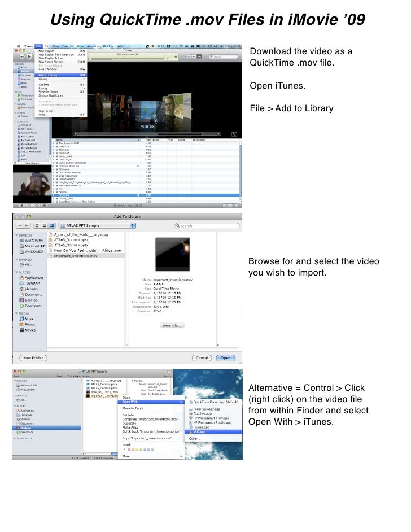Screen dimensions: 411x532
Task: Select New Playlist in the File menu
Action: tap(61, 51)
